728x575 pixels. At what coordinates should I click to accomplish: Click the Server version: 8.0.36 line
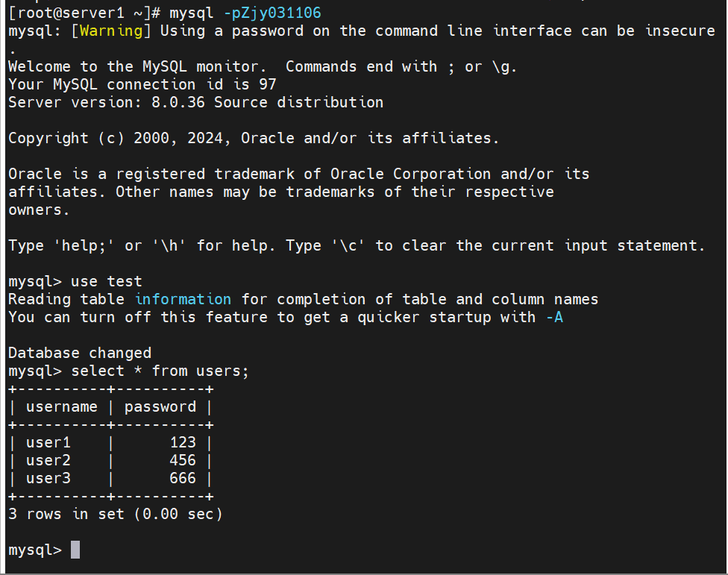coord(196,103)
